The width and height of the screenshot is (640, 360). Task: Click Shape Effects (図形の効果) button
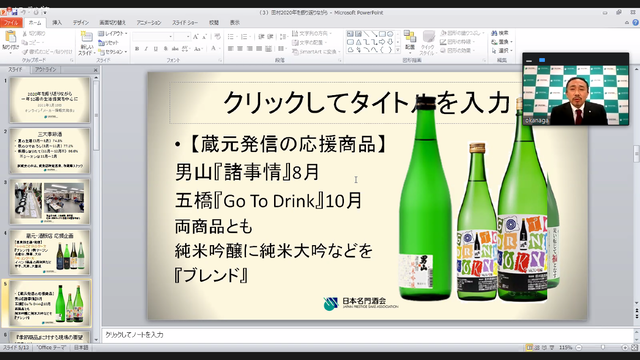[457, 51]
